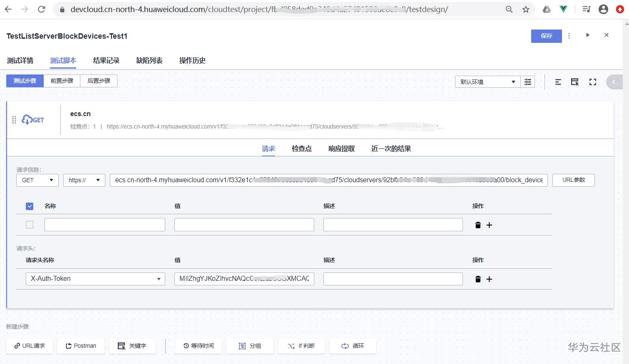The image size is (629, 364).
Task: Open the 请求 sub-tab
Action: pyautogui.click(x=269, y=149)
